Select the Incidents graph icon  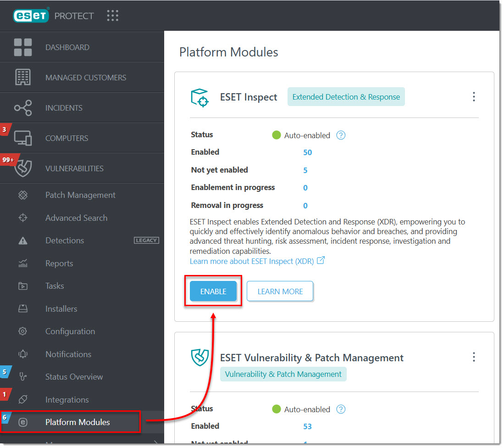click(x=23, y=108)
